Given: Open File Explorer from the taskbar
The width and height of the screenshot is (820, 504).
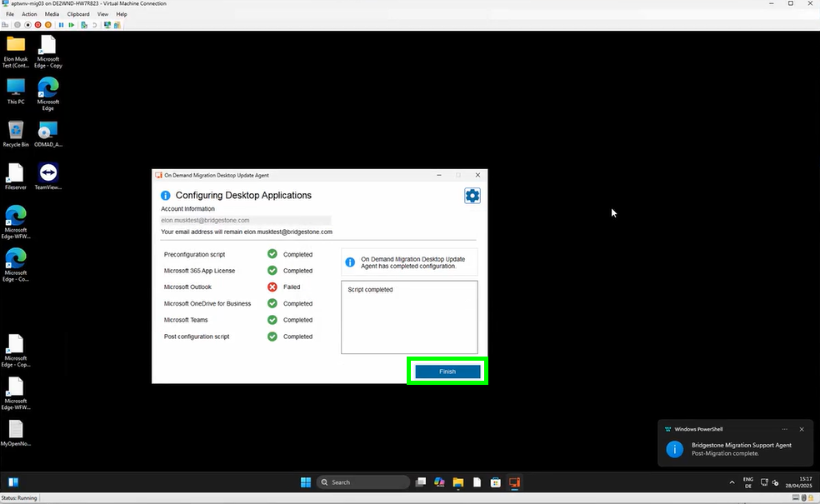Looking at the screenshot, I should pyautogui.click(x=458, y=482).
